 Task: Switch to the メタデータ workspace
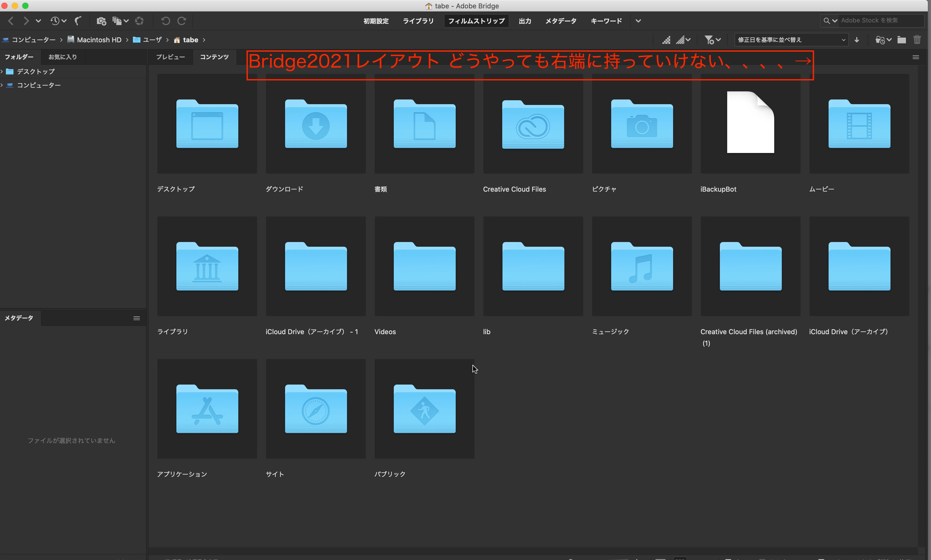click(x=560, y=21)
